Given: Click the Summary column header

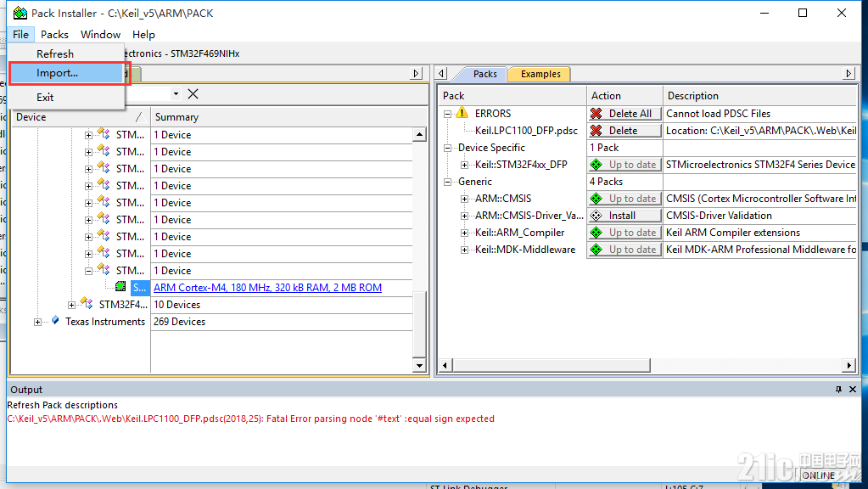Looking at the screenshot, I should click(283, 117).
